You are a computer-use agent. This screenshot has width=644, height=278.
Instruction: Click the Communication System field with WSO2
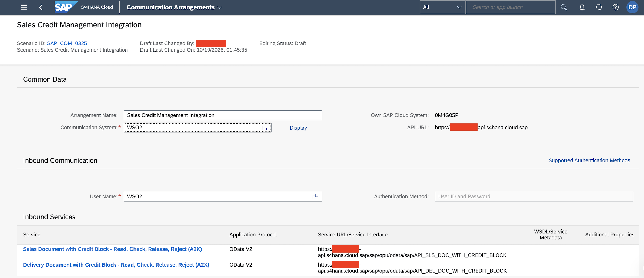click(197, 128)
